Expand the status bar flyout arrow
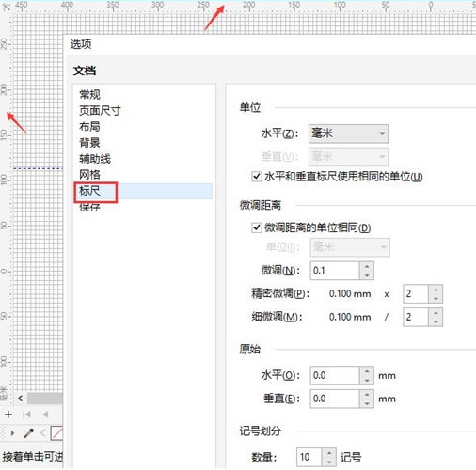 pos(12,433)
